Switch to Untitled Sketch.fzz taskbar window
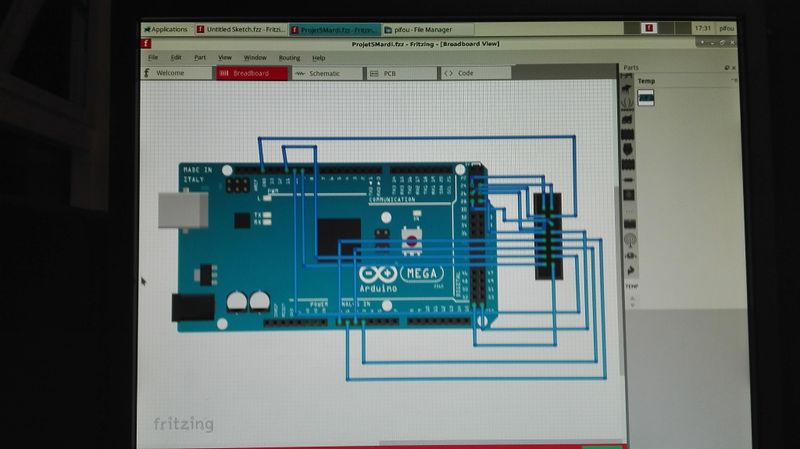The height and width of the screenshot is (449, 800). pos(239,29)
